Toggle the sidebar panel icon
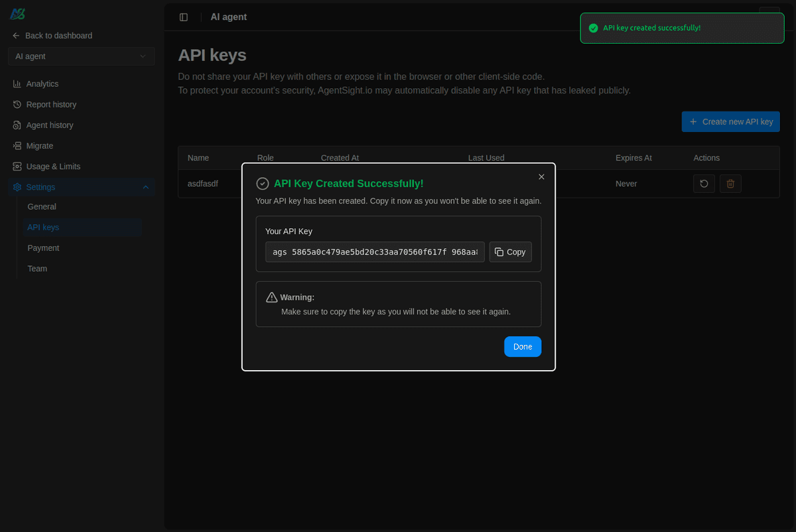Image resolution: width=796 pixels, height=532 pixels. click(x=184, y=17)
